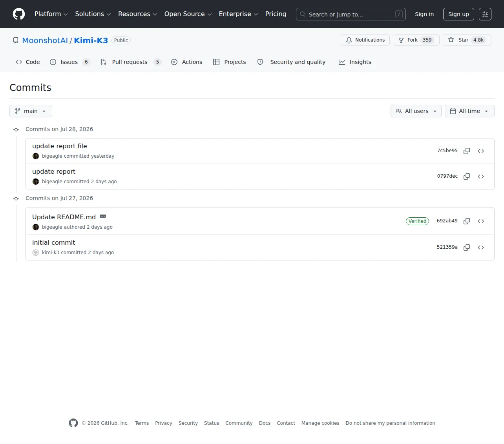This screenshot has height=444, width=504.
Task: Open the Privacy footer link
Action: [164, 423]
